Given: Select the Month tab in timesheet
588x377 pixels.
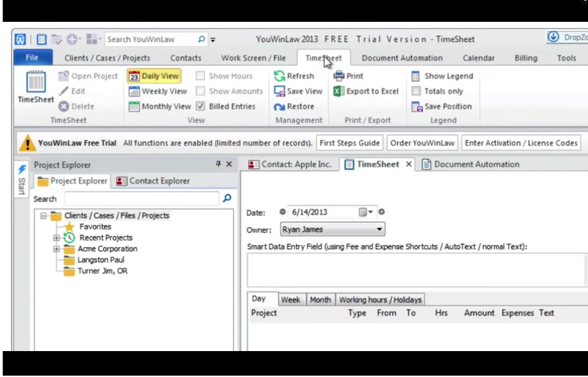Looking at the screenshot, I should click(320, 300).
